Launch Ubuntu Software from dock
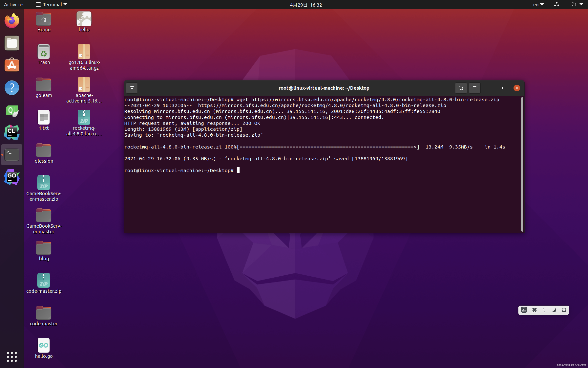This screenshot has width=588, height=368. pyautogui.click(x=12, y=65)
